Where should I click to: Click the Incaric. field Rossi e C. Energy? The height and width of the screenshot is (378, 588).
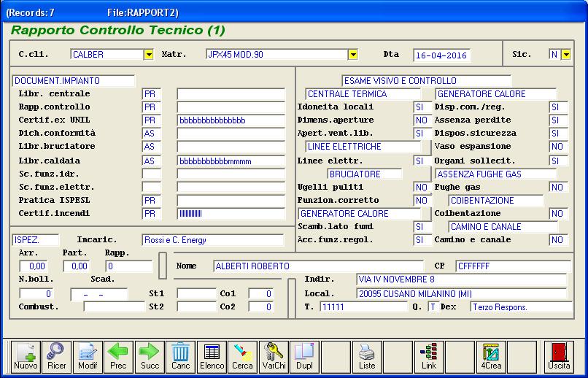213,240
